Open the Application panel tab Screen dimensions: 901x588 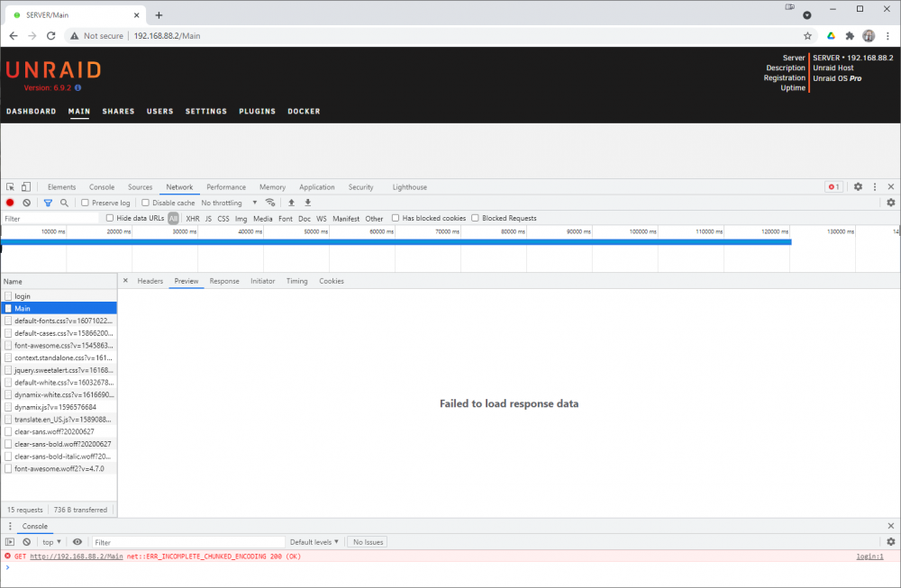(316, 187)
